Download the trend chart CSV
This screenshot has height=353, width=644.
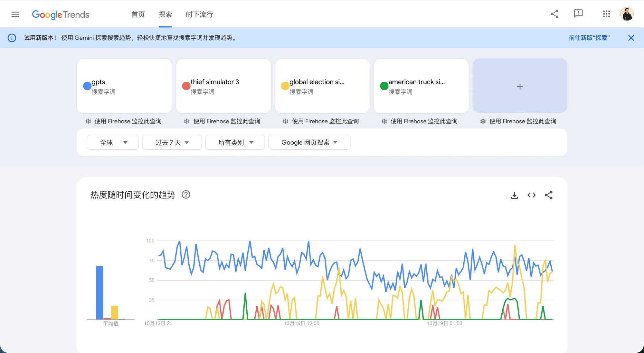click(x=515, y=195)
